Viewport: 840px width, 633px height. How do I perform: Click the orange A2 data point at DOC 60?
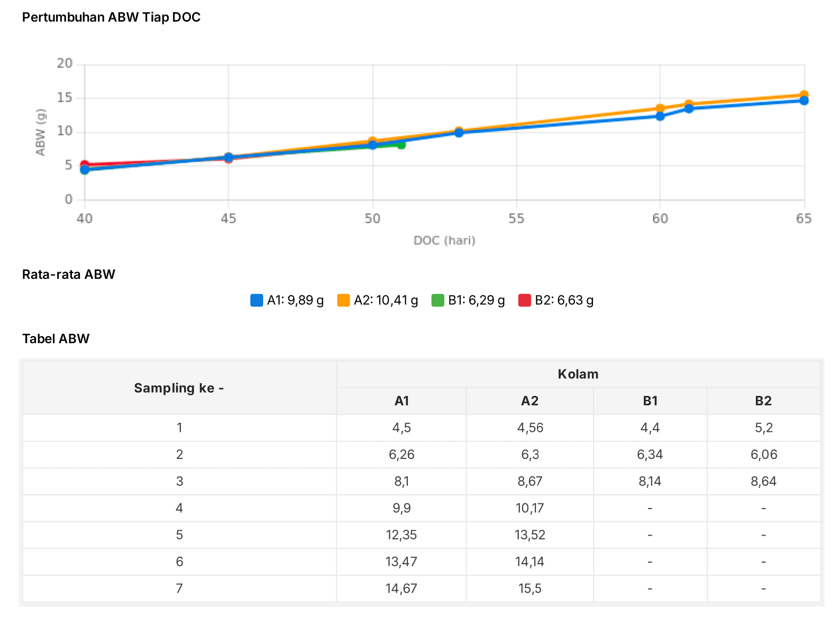660,108
